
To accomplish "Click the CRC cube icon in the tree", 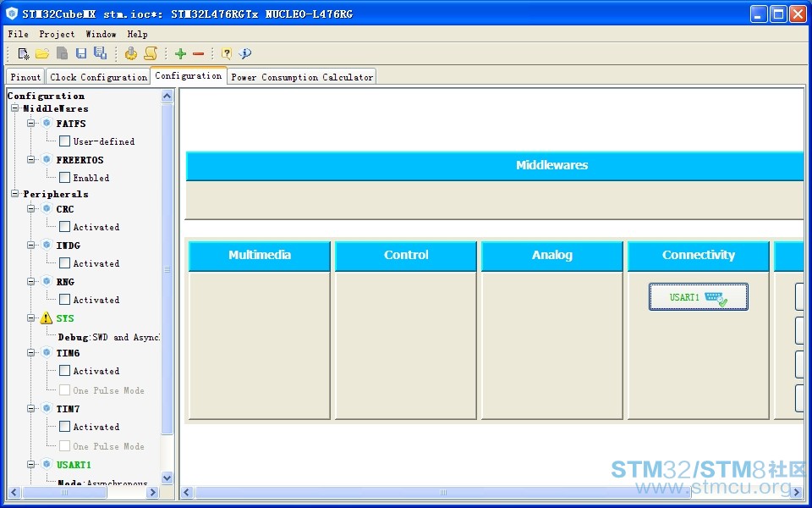I will tap(47, 209).
